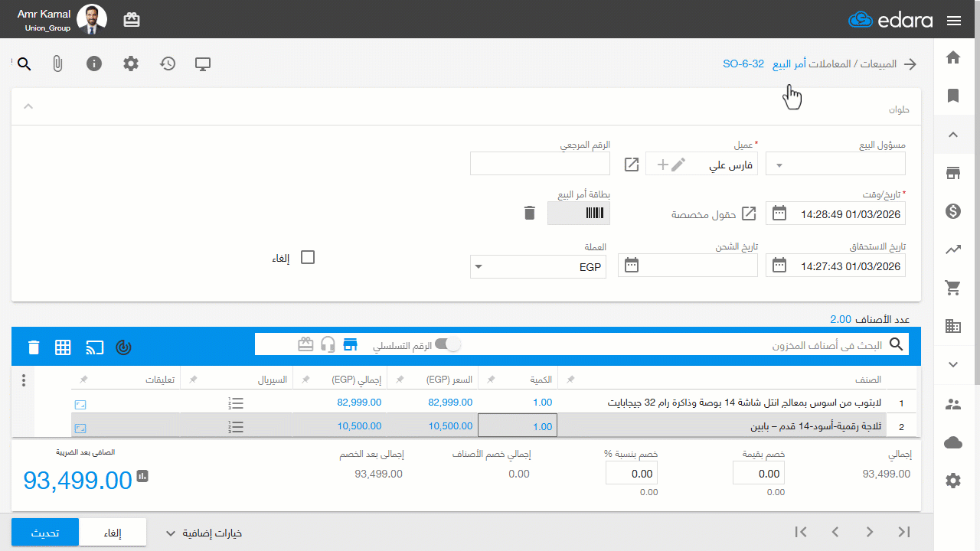This screenshot has width=980, height=551.
Task: Open the حقول مخصصة custom fields link
Action: [x=714, y=214]
